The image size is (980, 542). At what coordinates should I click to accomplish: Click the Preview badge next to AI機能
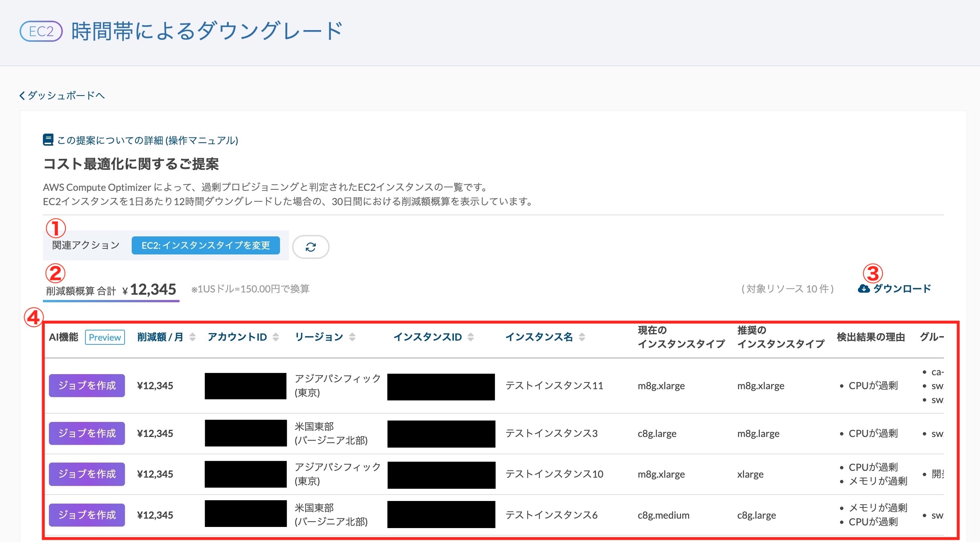pyautogui.click(x=105, y=337)
